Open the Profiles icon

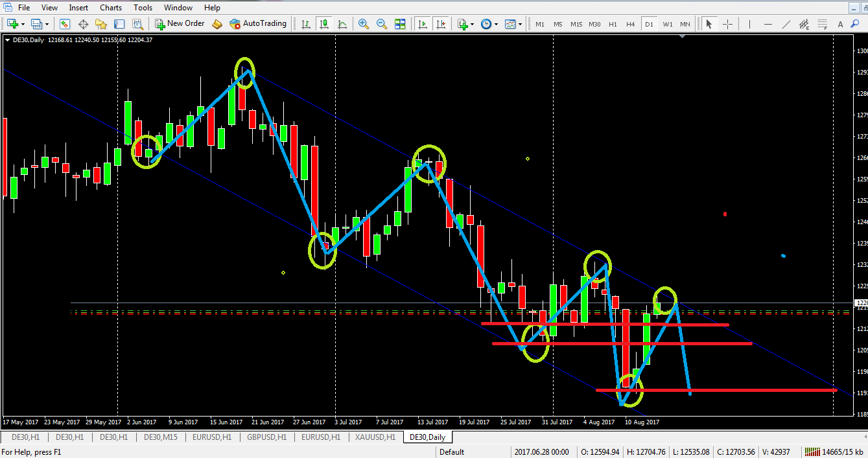36,24
